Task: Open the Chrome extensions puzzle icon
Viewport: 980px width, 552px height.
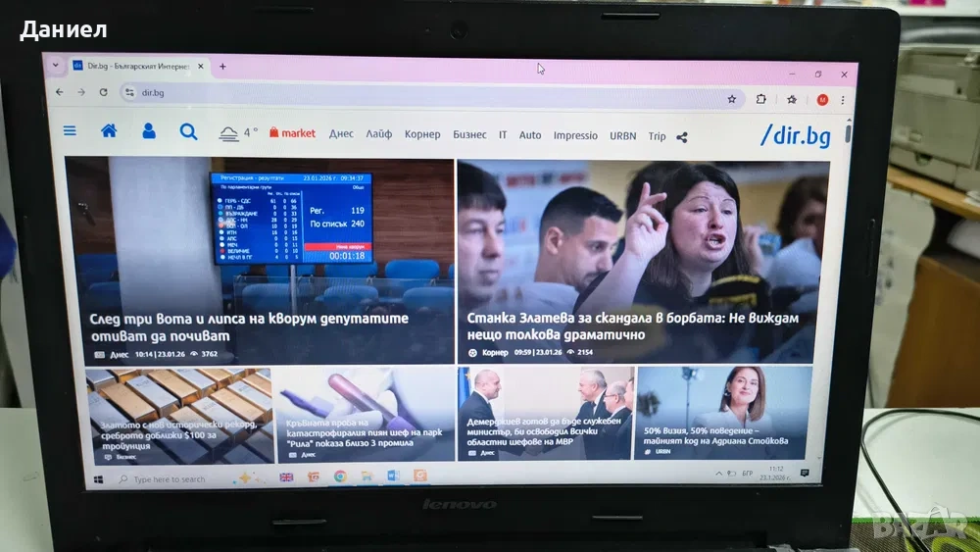Action: (x=760, y=98)
